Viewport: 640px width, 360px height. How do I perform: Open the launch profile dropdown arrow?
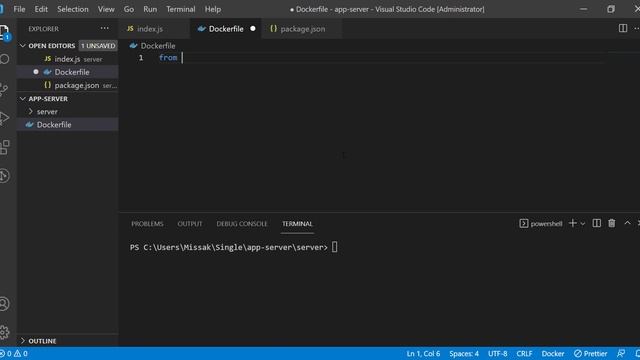coord(583,224)
